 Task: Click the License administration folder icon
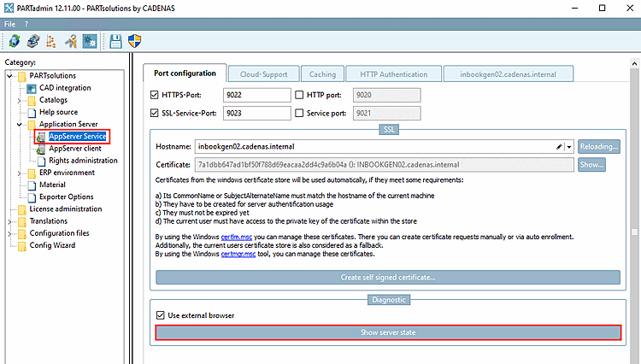point(22,209)
